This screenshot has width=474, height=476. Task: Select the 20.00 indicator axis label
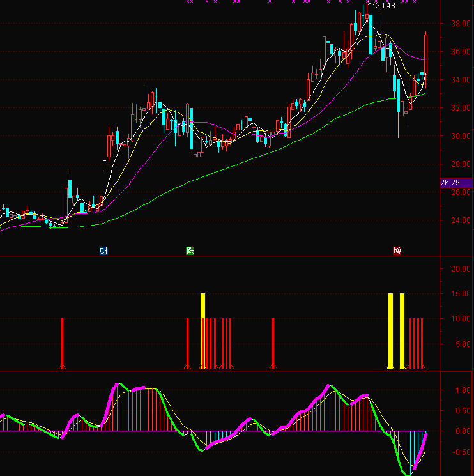point(461,269)
